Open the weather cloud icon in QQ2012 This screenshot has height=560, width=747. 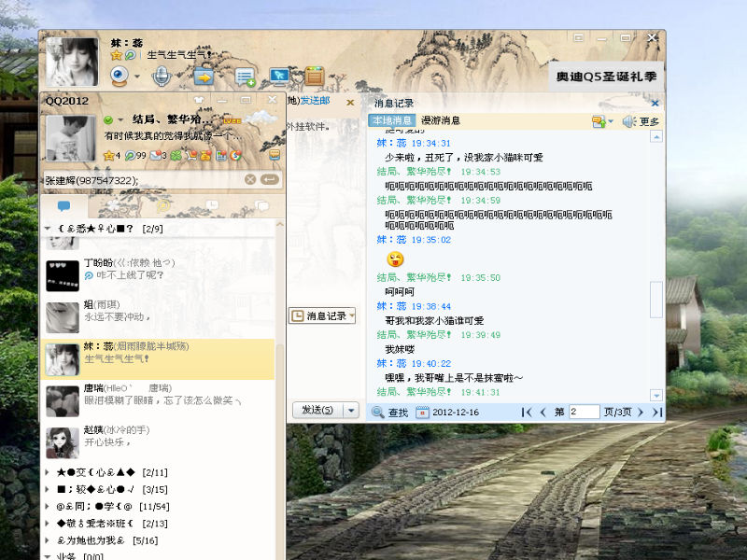coord(261,118)
